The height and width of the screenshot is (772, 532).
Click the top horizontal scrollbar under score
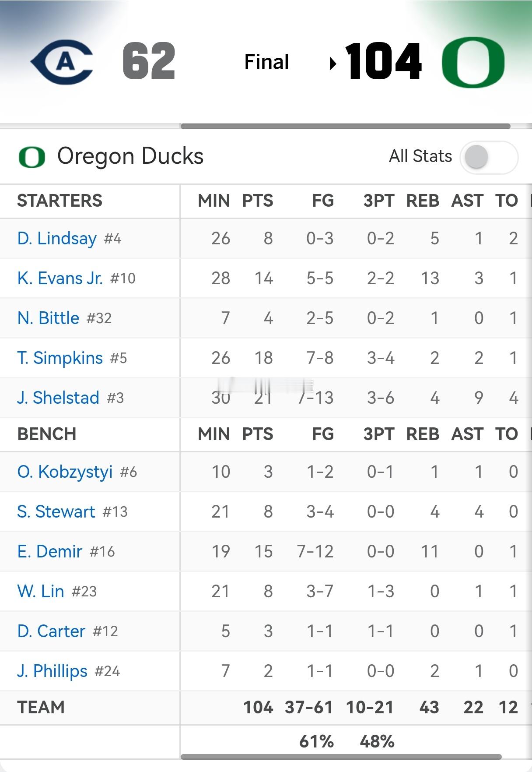click(345, 127)
